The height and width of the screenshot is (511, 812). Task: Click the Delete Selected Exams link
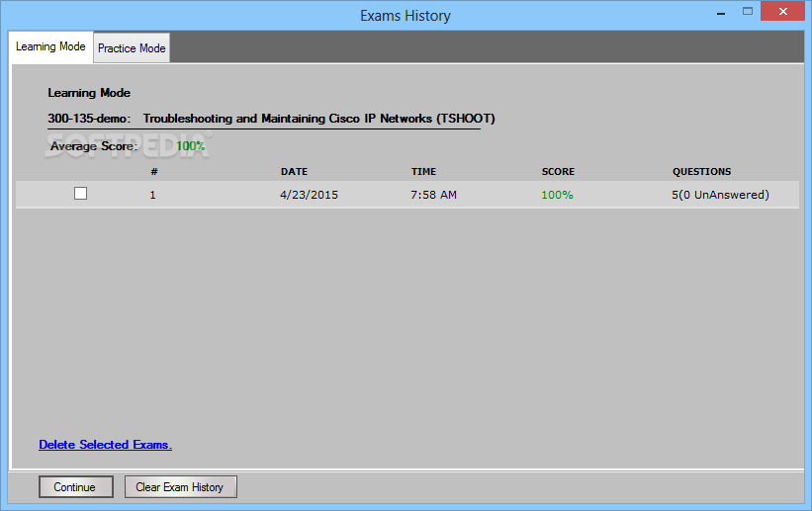(x=105, y=445)
